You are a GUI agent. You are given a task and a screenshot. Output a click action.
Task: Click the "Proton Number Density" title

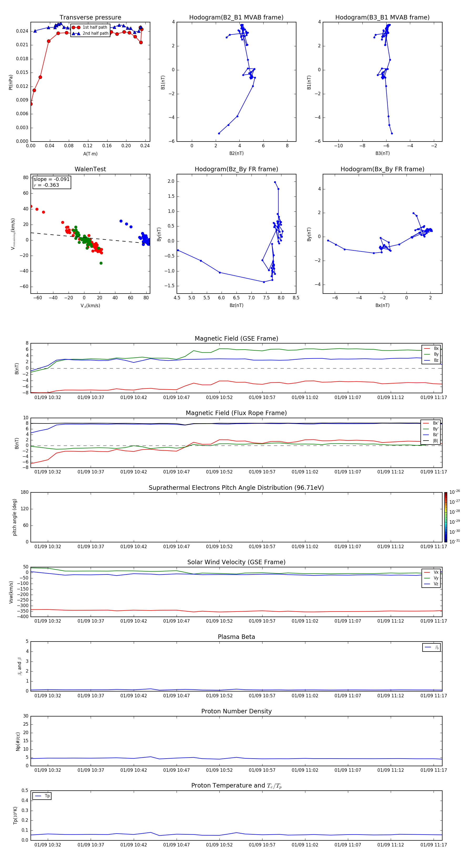pyautogui.click(x=236, y=711)
